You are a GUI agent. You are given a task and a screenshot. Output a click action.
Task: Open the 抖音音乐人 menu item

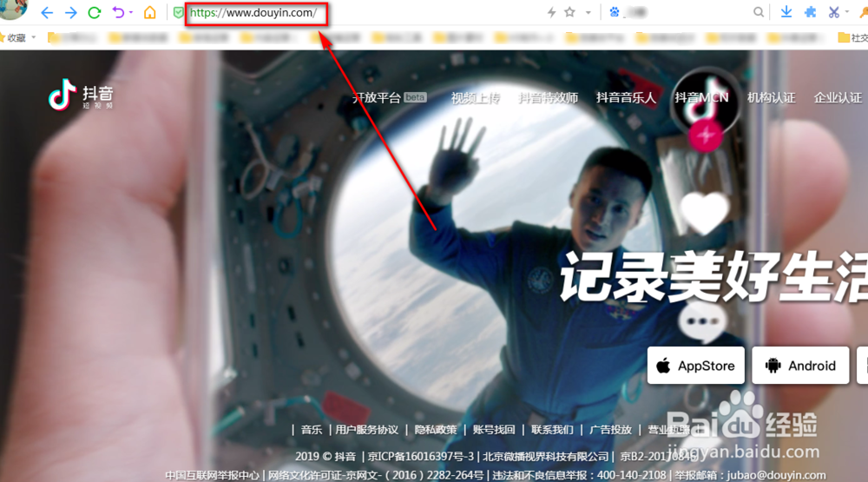click(626, 98)
